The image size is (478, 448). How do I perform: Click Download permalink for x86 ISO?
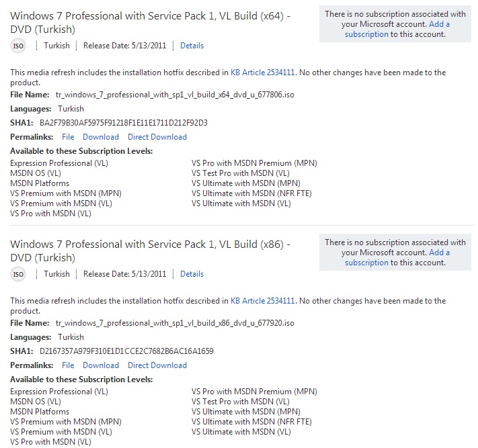(101, 365)
